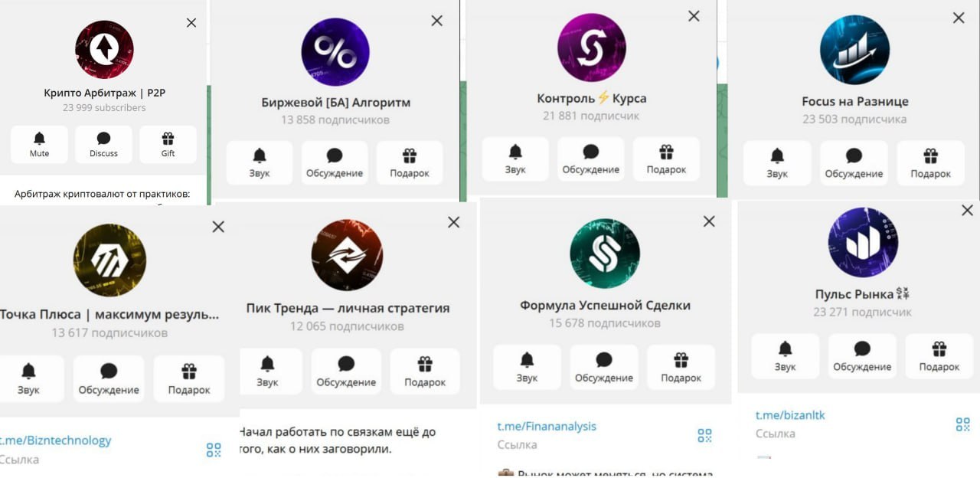Send a Gift to Крипто Арбитраж channel
Screen dimensions: 980x478
[x=168, y=144]
